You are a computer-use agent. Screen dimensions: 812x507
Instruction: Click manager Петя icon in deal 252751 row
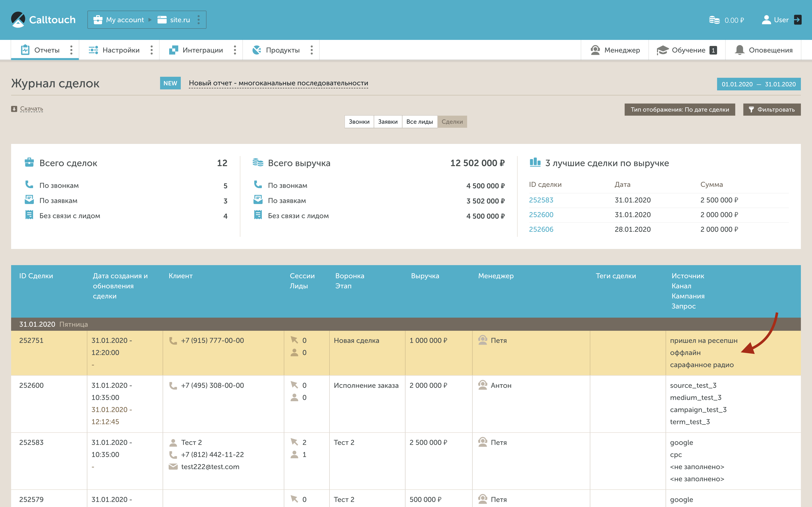(483, 340)
